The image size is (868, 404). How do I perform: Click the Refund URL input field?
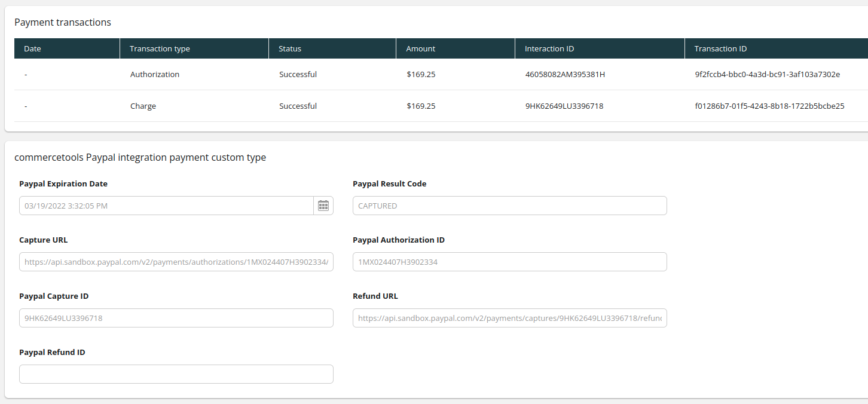point(509,318)
